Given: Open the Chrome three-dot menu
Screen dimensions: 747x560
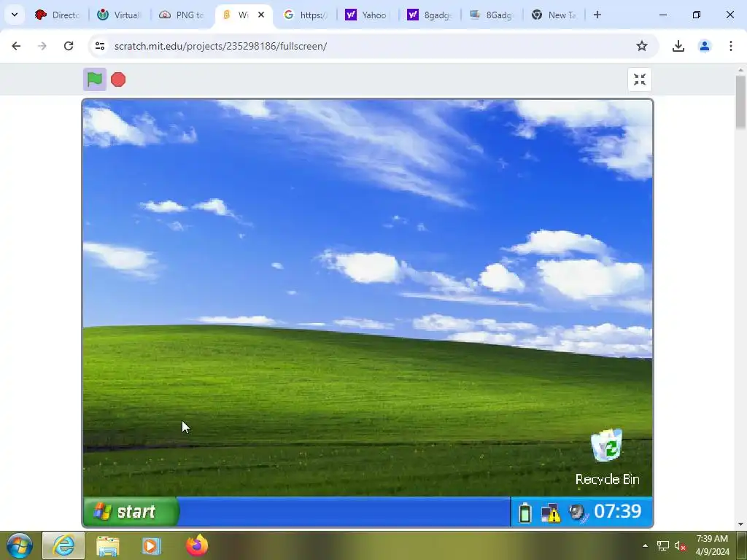Looking at the screenshot, I should click(730, 46).
